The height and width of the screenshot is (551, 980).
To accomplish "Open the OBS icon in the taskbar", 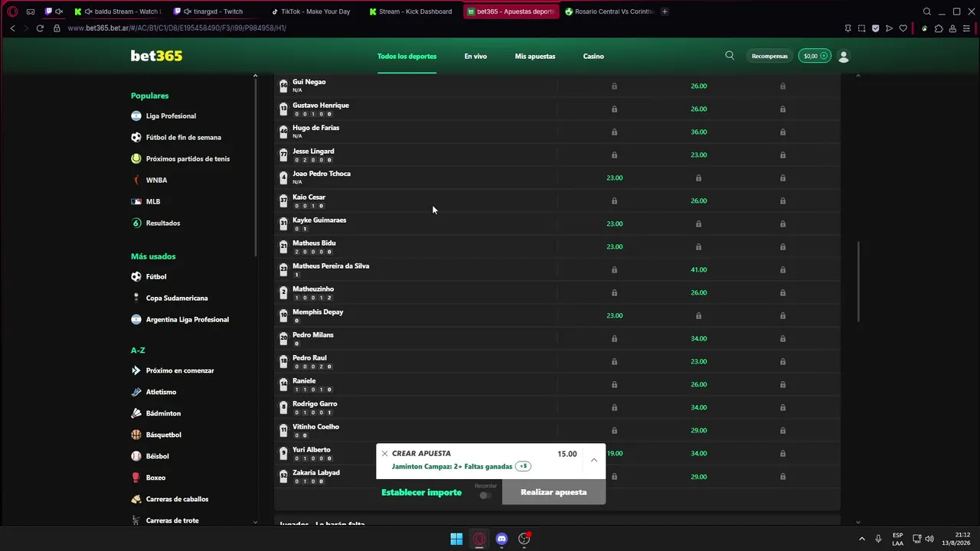I will [x=524, y=539].
